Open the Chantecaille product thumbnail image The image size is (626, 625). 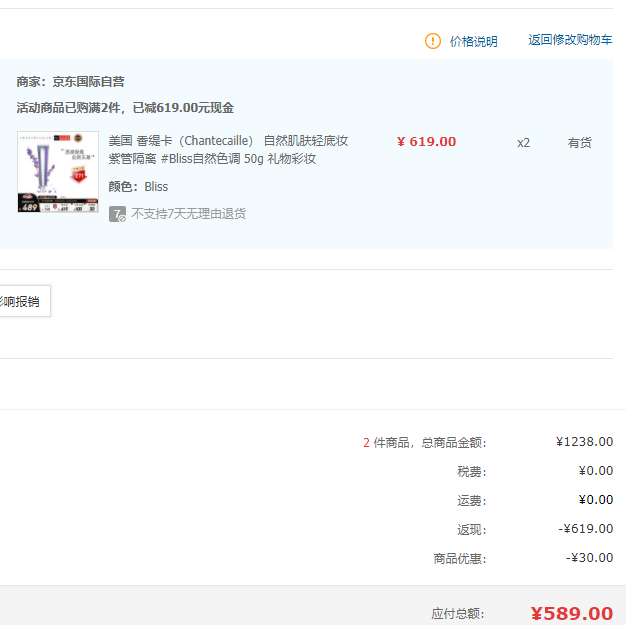pyautogui.click(x=58, y=172)
